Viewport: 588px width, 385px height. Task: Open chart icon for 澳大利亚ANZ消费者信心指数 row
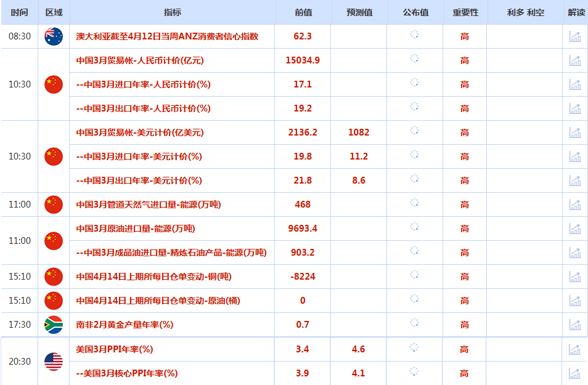(575, 36)
